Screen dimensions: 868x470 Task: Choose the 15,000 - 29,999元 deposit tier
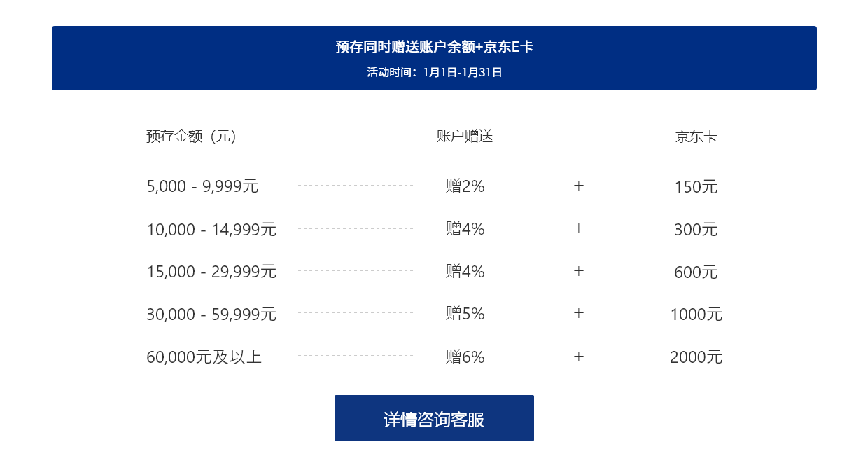tap(211, 272)
